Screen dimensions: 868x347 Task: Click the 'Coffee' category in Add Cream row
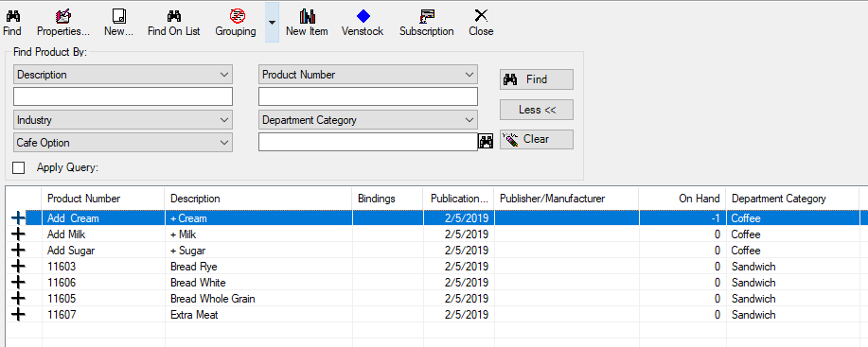[746, 218]
